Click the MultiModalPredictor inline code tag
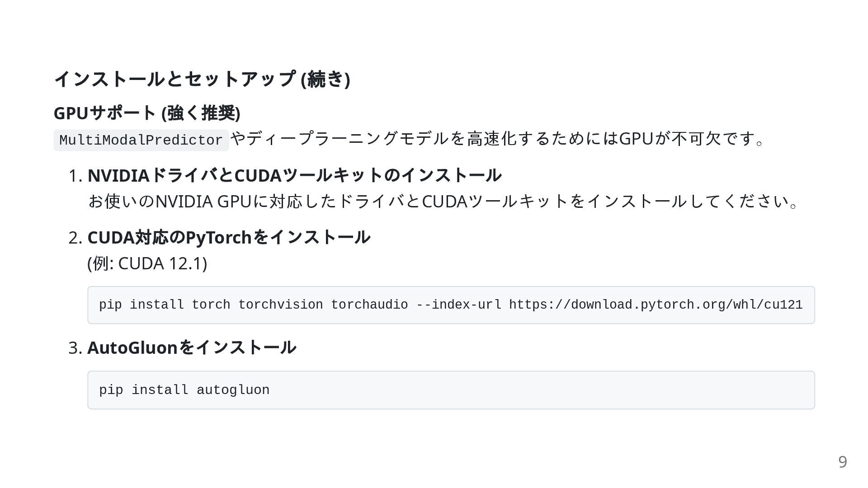 (x=141, y=140)
